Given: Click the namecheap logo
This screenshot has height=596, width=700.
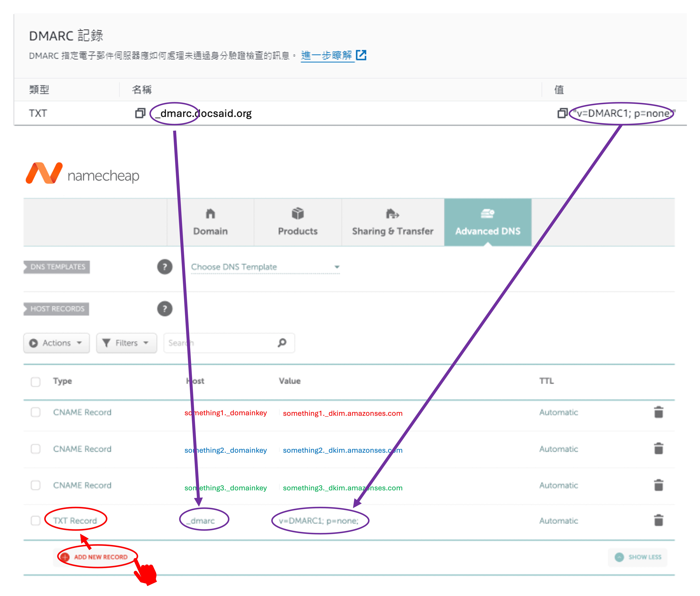Looking at the screenshot, I should point(82,173).
